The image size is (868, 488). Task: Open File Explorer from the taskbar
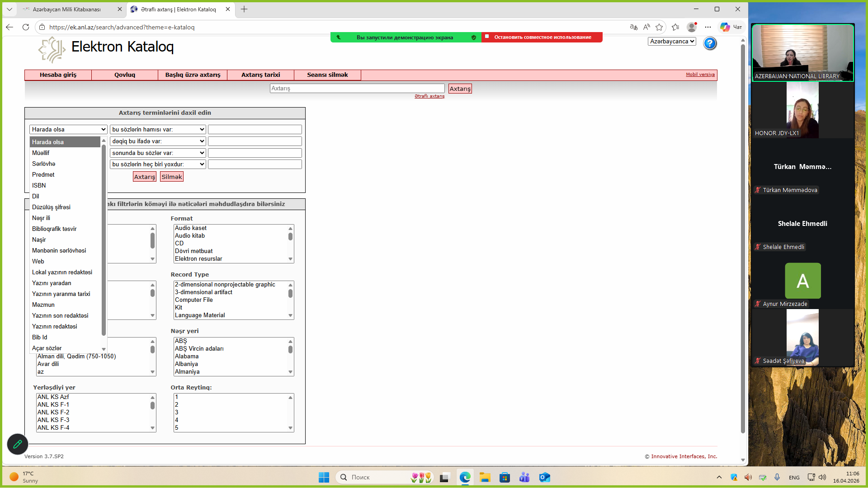(485, 477)
